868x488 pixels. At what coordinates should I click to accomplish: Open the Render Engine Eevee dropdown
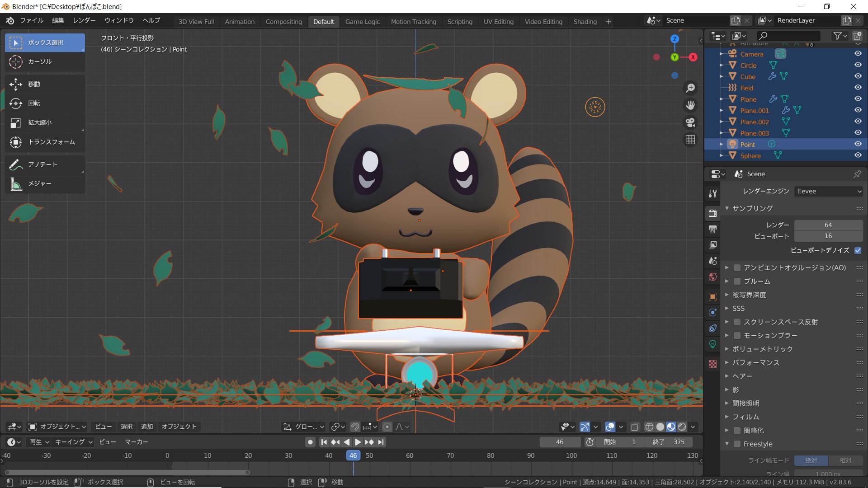(x=828, y=191)
